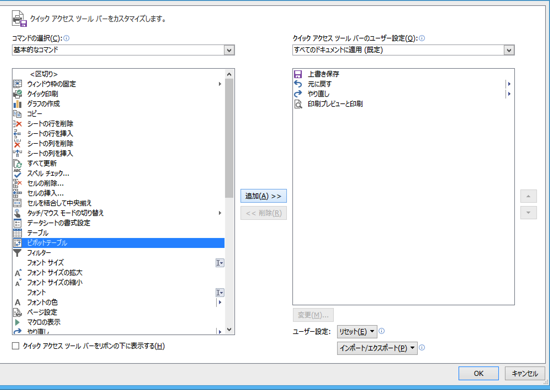Open the すべてのドキュメントに適用 dropdown
Viewport: 550px width, 390px height.
pos(509,50)
